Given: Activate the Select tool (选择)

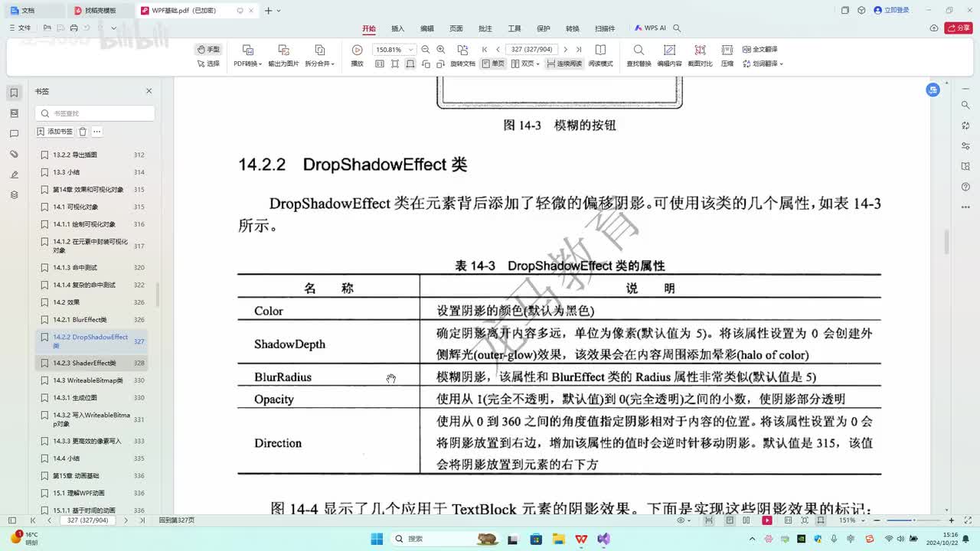Looking at the screenshot, I should tap(208, 64).
